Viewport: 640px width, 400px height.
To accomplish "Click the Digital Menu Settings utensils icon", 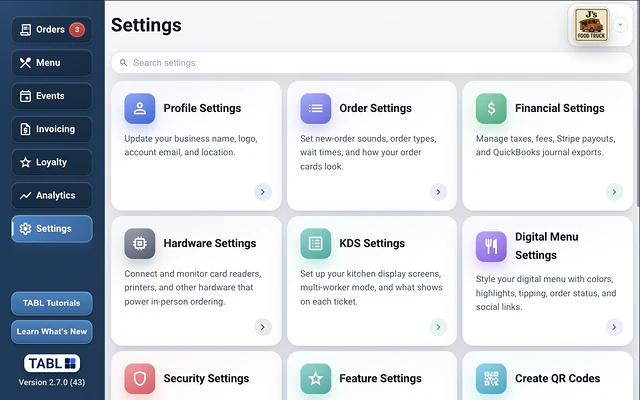I will pyautogui.click(x=491, y=247).
